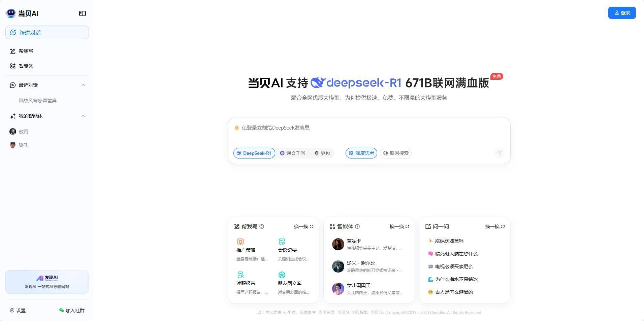
Task: Toggle 深度思考 deep thinking mode
Action: click(x=361, y=153)
